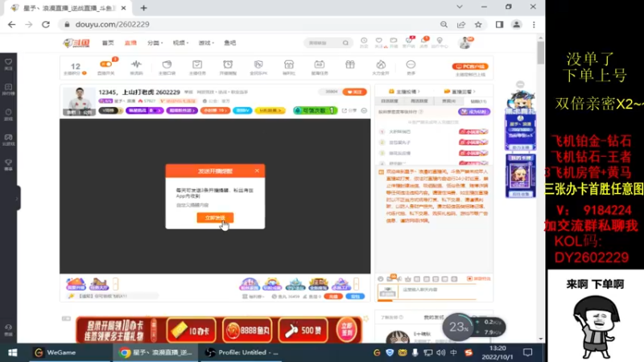Open the 首页 nav item
This screenshot has height=362, width=644.
108,43
